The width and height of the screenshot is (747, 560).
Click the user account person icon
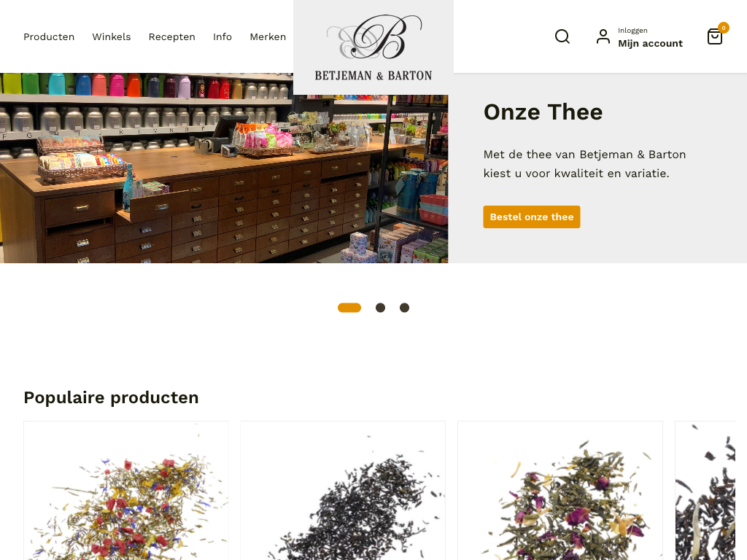click(x=603, y=36)
